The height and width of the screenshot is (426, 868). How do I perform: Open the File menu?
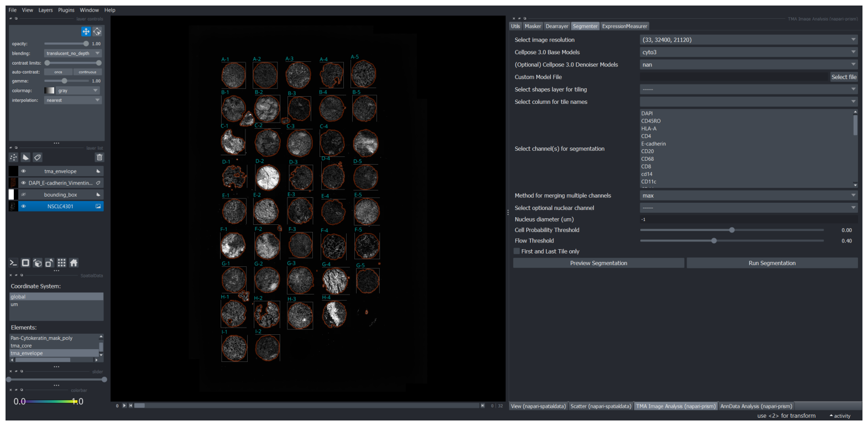pos(12,10)
